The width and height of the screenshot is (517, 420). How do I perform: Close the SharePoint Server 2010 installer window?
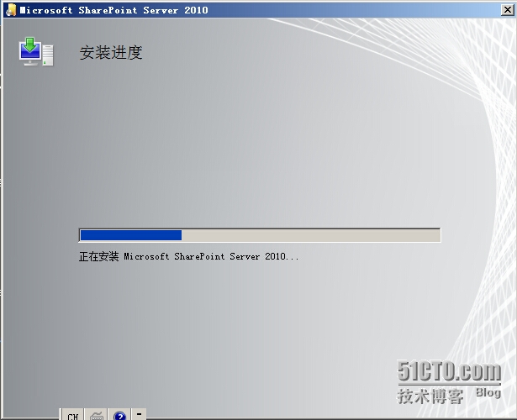tap(507, 10)
